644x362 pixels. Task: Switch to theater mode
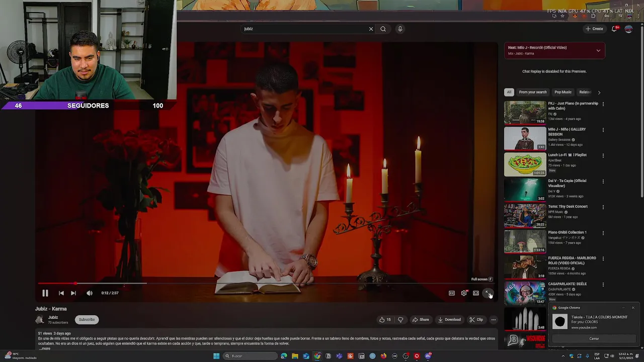(476, 293)
